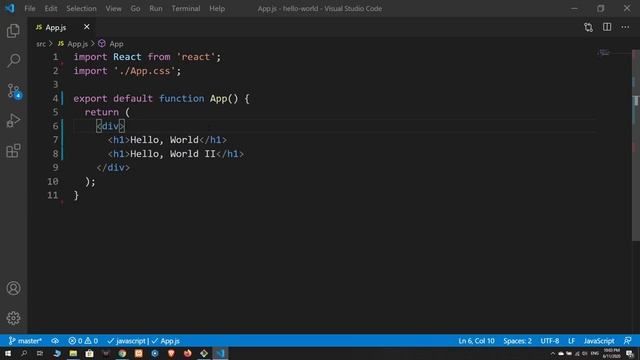The image size is (640, 360).
Task: Open the File menu
Action: (30, 8)
